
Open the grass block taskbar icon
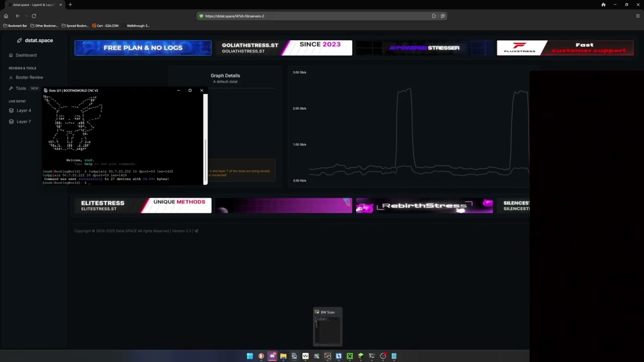click(361, 356)
